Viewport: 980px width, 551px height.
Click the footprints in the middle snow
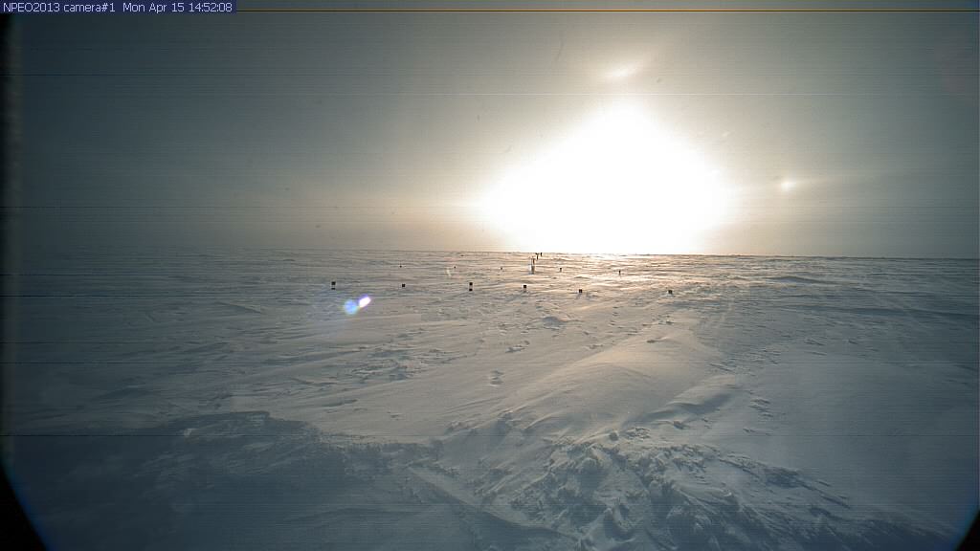tap(496, 377)
